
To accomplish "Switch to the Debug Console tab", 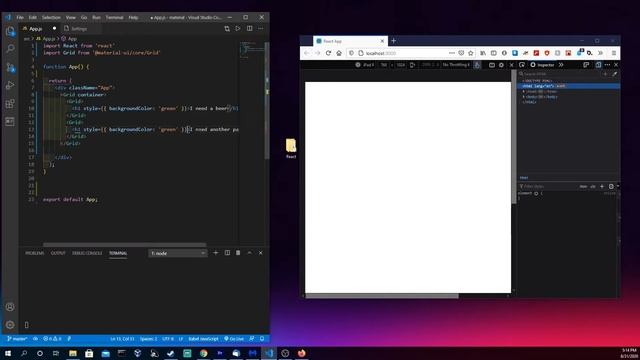I will [x=87, y=253].
